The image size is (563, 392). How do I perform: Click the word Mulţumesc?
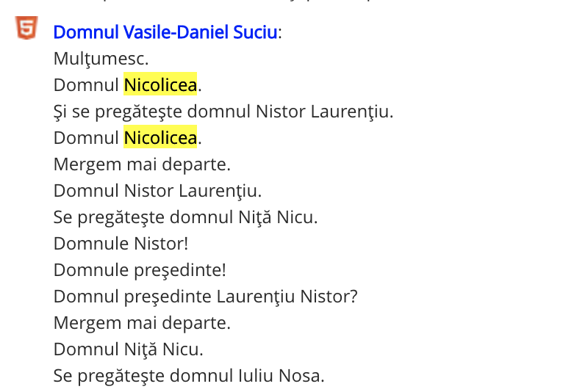coord(101,59)
